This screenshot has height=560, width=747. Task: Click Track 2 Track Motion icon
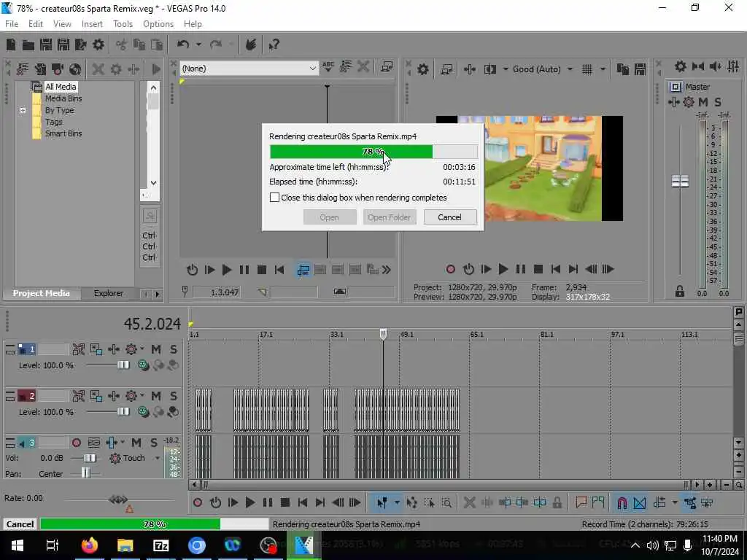pos(96,396)
